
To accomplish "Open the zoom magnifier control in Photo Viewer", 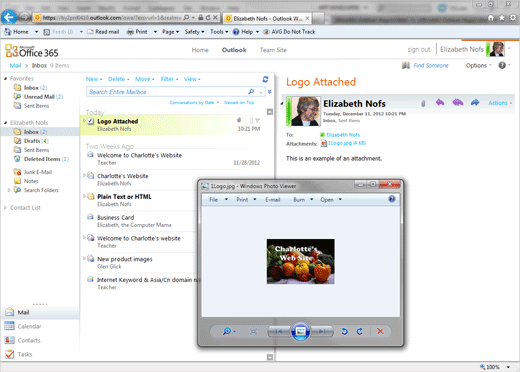I will [229, 331].
